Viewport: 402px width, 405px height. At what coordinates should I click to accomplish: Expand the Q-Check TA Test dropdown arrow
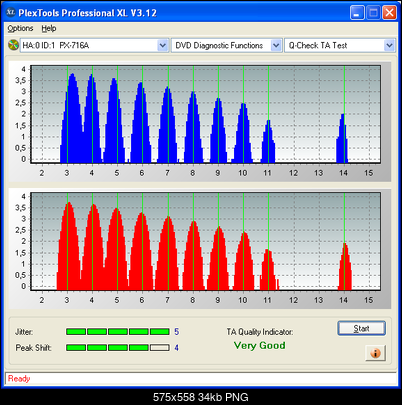tap(389, 45)
